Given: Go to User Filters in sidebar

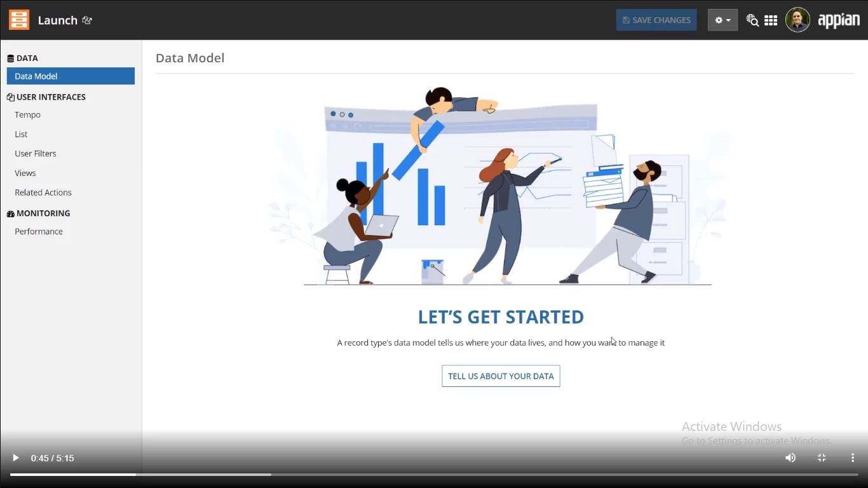Looking at the screenshot, I should [x=36, y=154].
